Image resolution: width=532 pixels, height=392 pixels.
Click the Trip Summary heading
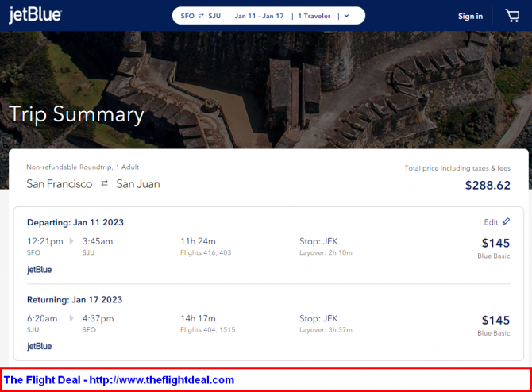(x=76, y=114)
